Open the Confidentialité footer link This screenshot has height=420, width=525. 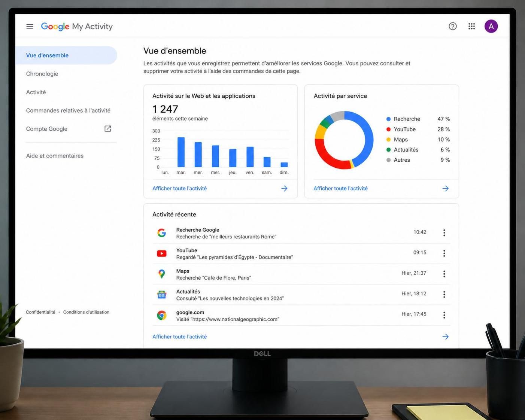coord(40,312)
